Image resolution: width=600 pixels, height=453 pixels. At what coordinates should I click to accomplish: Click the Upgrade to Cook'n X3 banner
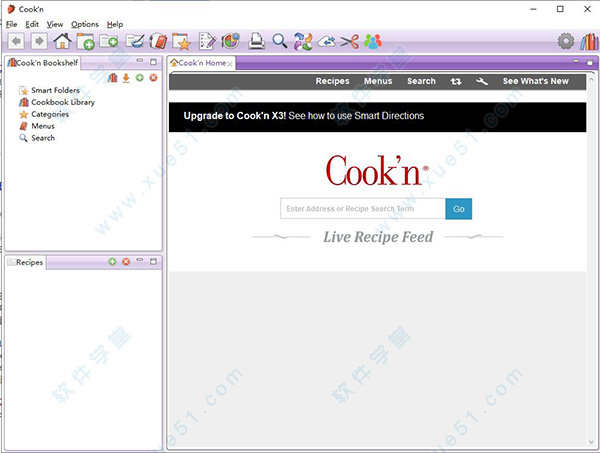[377, 117]
